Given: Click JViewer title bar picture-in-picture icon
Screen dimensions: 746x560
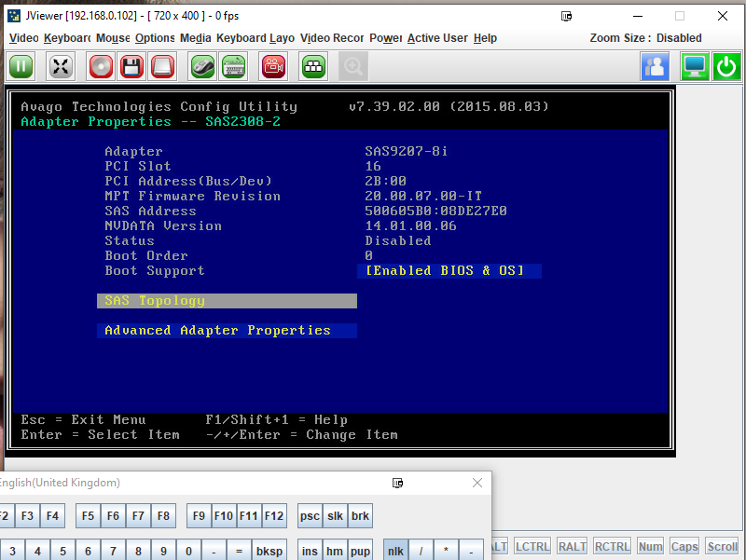Looking at the screenshot, I should point(566,16).
